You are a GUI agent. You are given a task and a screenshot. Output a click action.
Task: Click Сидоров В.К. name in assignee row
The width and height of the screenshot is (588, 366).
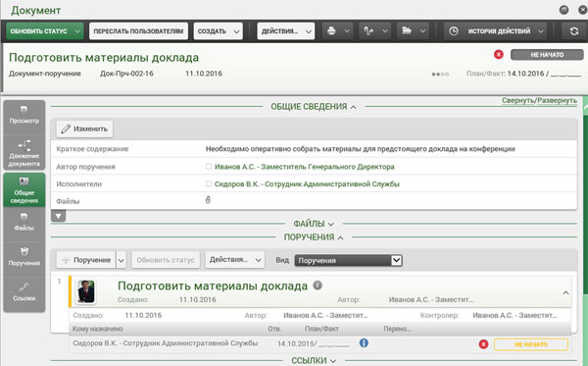click(x=166, y=343)
